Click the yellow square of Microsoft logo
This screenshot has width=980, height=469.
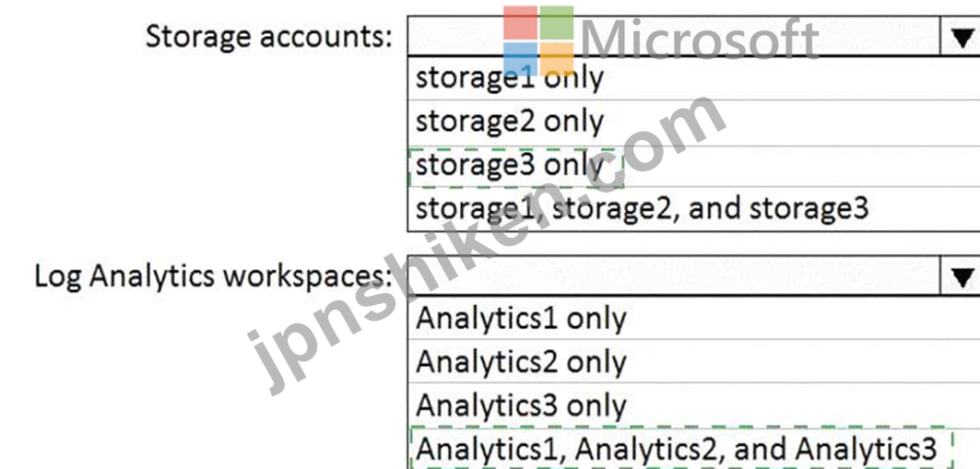click(x=557, y=59)
